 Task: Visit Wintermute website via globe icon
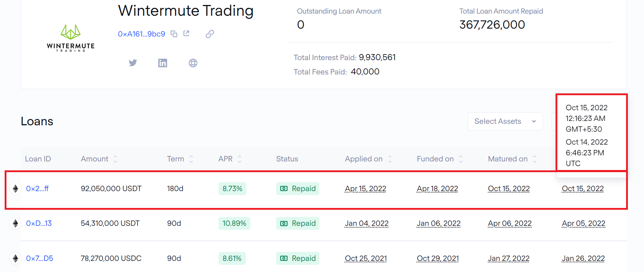click(x=193, y=63)
